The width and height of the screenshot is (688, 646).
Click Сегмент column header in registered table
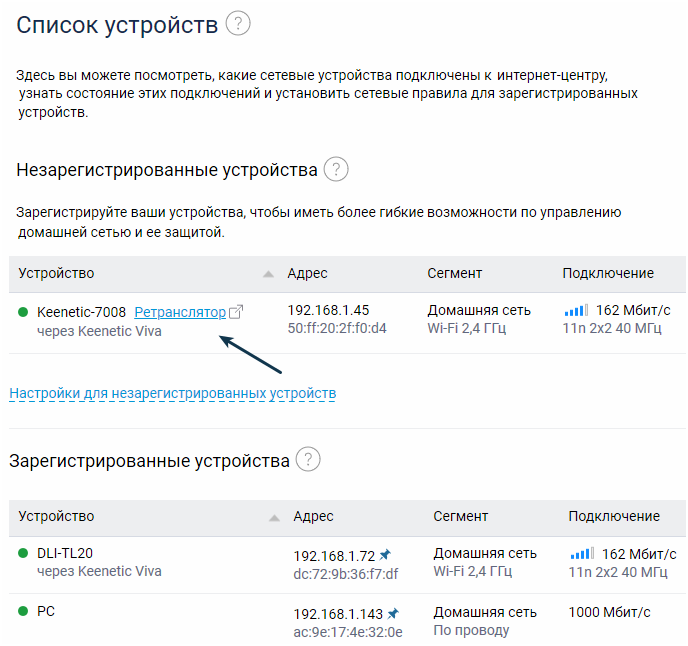click(x=460, y=516)
